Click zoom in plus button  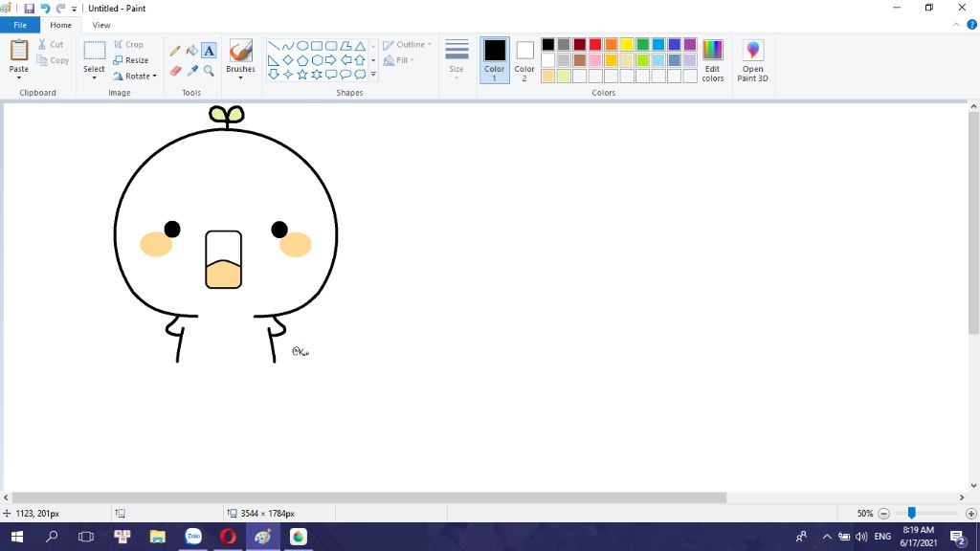pos(971,514)
